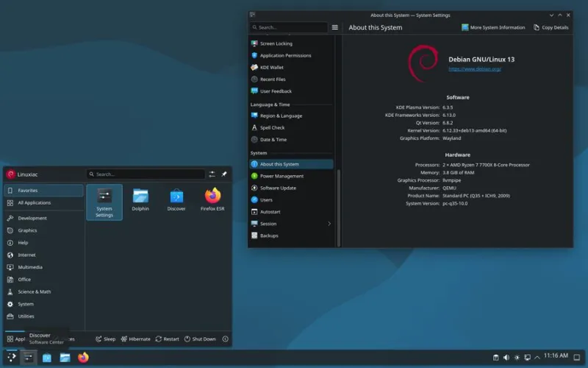588x368 pixels.
Task: Click the Debian avatar next to Linuxiac
Action: click(10, 174)
